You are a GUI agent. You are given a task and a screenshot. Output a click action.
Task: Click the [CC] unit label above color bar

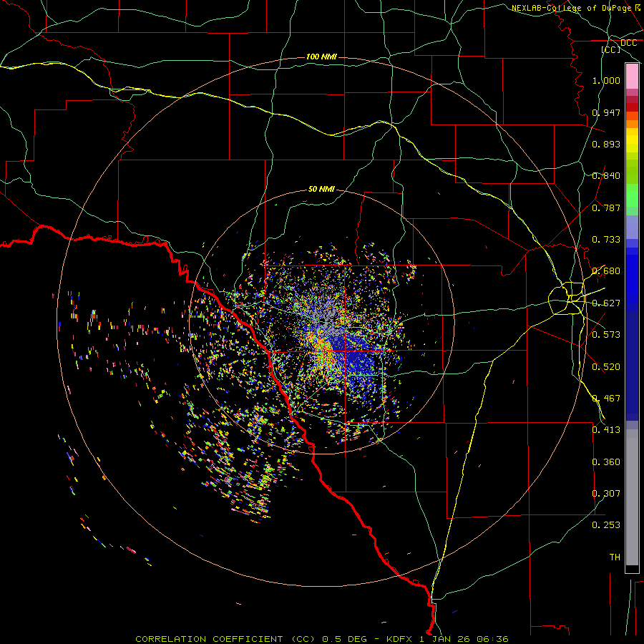tap(611, 49)
